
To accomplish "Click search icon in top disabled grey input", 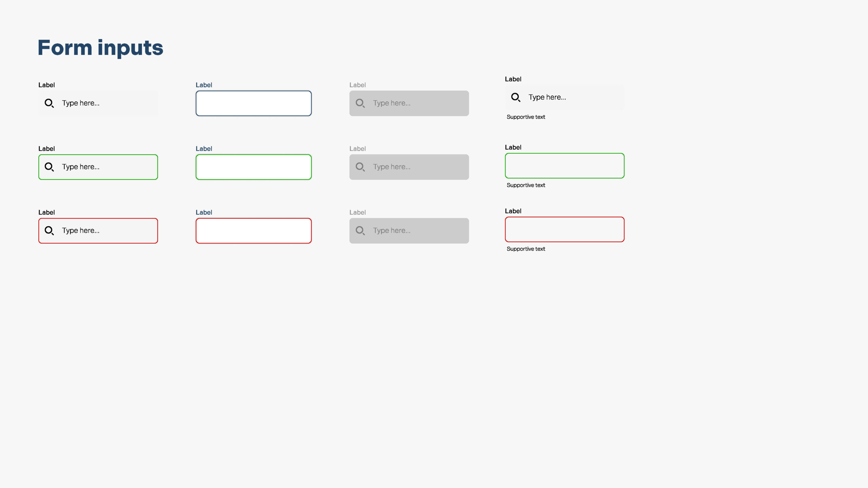I will click(x=360, y=103).
